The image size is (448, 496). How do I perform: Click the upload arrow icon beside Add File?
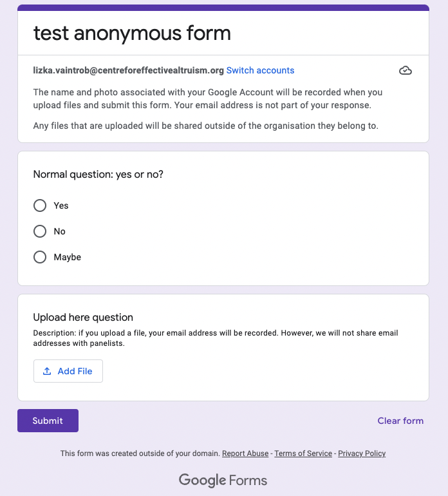(46, 371)
